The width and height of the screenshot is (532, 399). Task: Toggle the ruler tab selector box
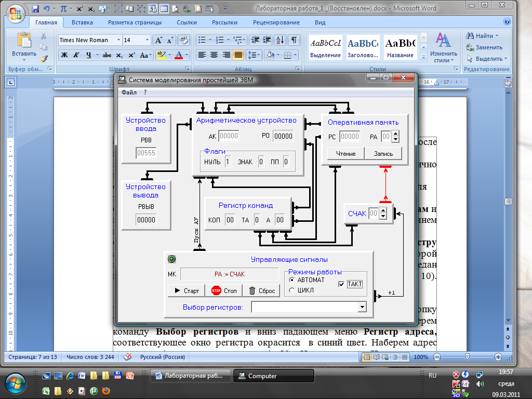pos(10,82)
